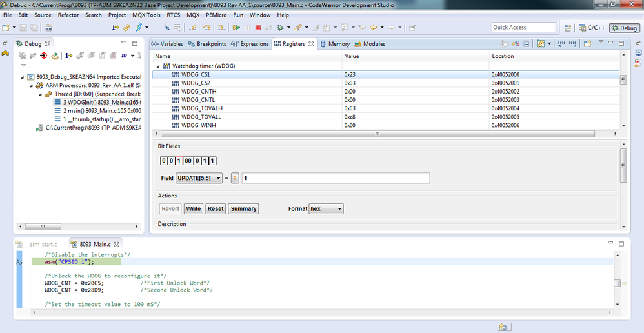Click the Suspend (pause) toolbar icon

[247, 28]
